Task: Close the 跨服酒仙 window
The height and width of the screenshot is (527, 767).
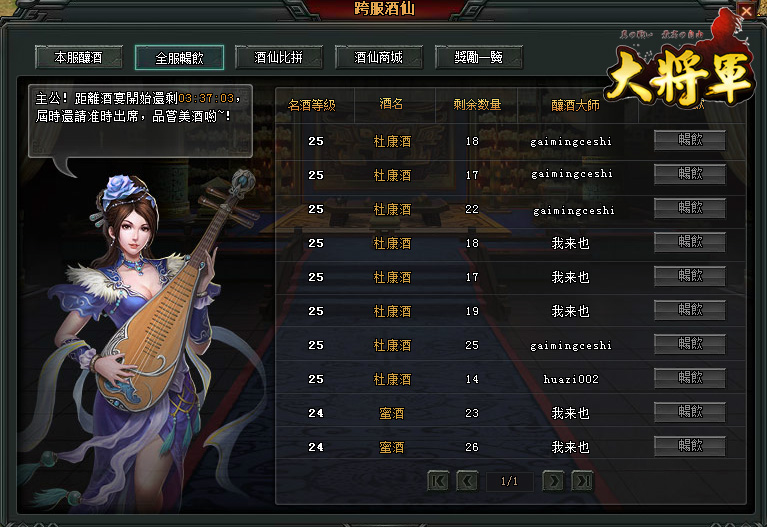Action: (746, 10)
